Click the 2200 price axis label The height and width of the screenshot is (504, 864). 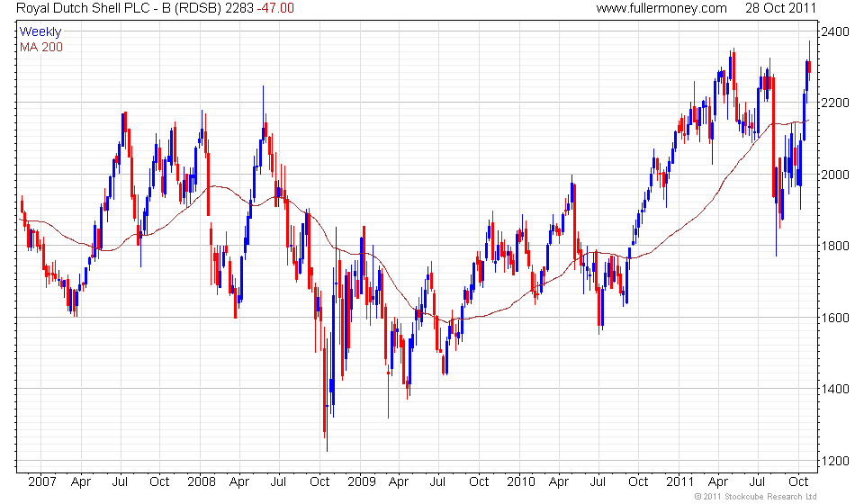835,103
